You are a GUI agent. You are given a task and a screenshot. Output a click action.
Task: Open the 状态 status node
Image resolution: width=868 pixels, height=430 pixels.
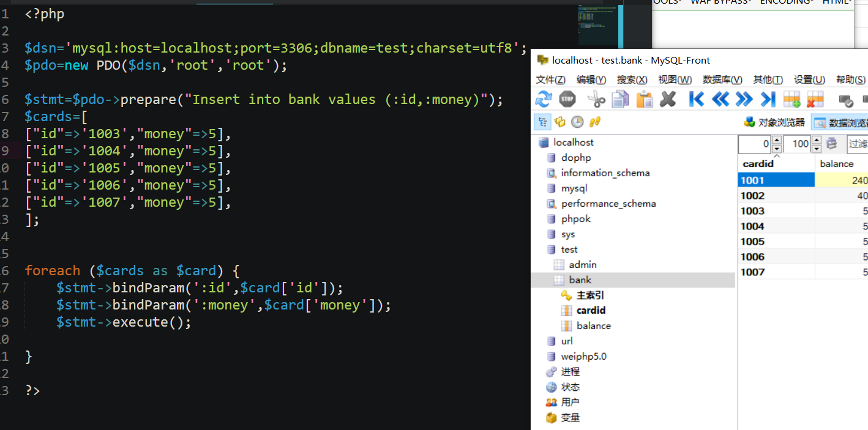[571, 387]
